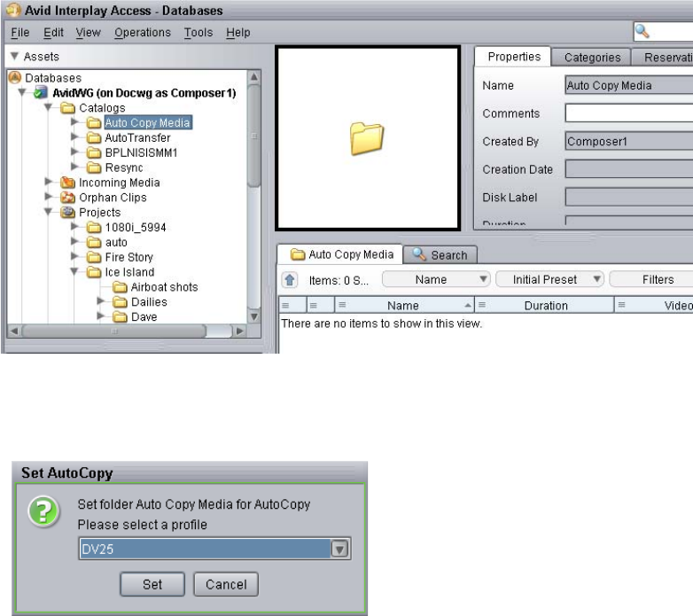
Task: Sort by the Name column header
Action: pos(404,306)
